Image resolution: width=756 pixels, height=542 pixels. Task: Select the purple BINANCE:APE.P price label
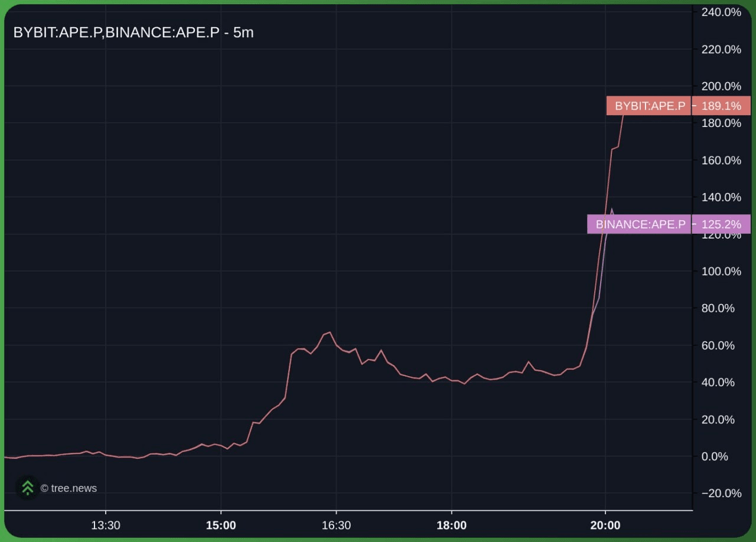click(641, 224)
